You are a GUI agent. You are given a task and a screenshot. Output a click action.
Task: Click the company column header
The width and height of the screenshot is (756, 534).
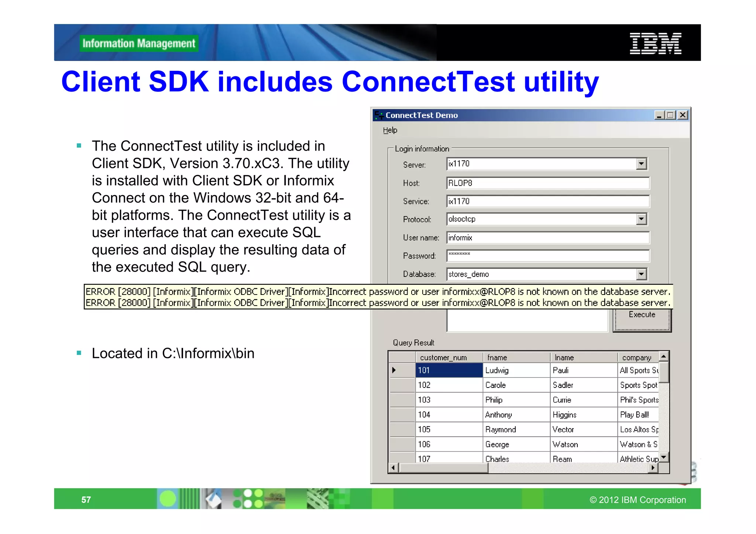[638, 358]
